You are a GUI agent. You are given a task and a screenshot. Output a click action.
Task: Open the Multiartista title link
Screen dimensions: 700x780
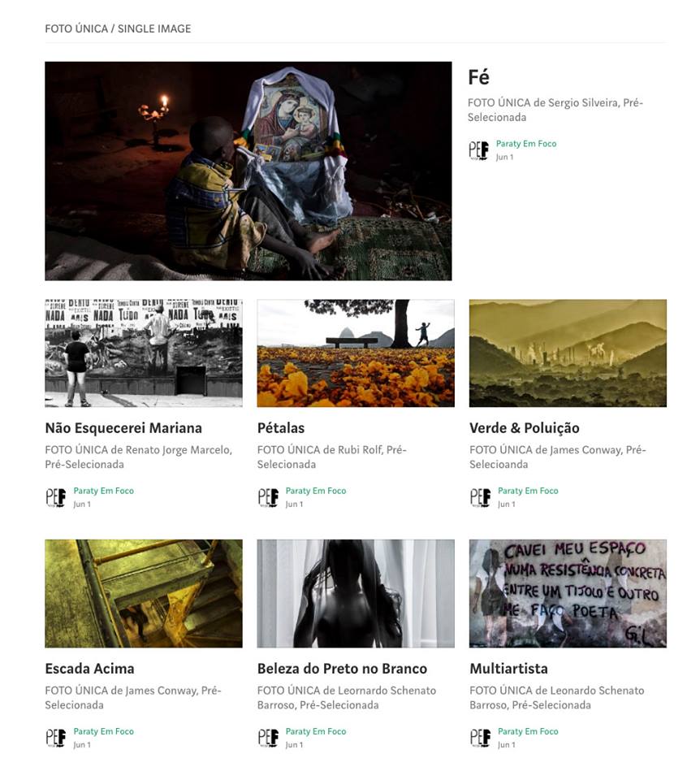(508, 669)
